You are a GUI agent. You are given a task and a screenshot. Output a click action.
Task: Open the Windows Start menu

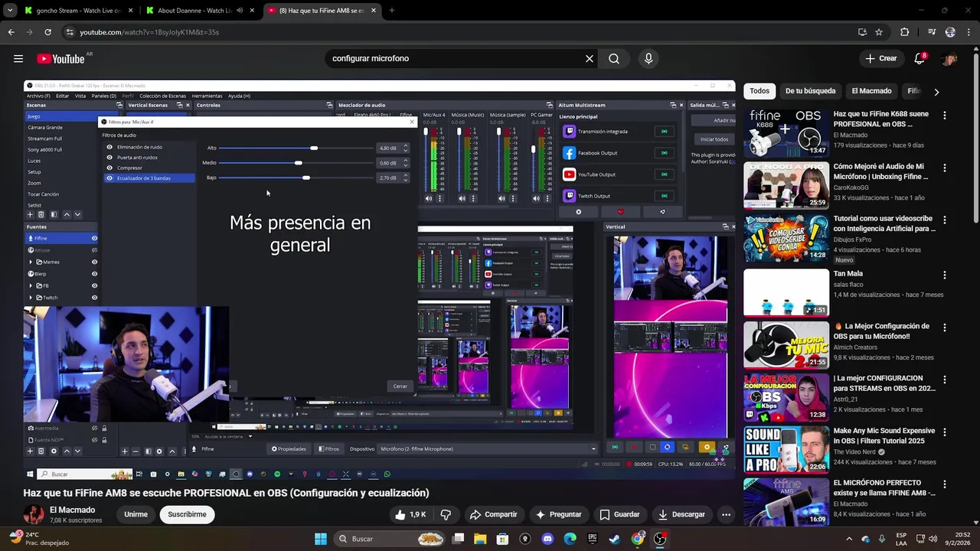[320, 539]
